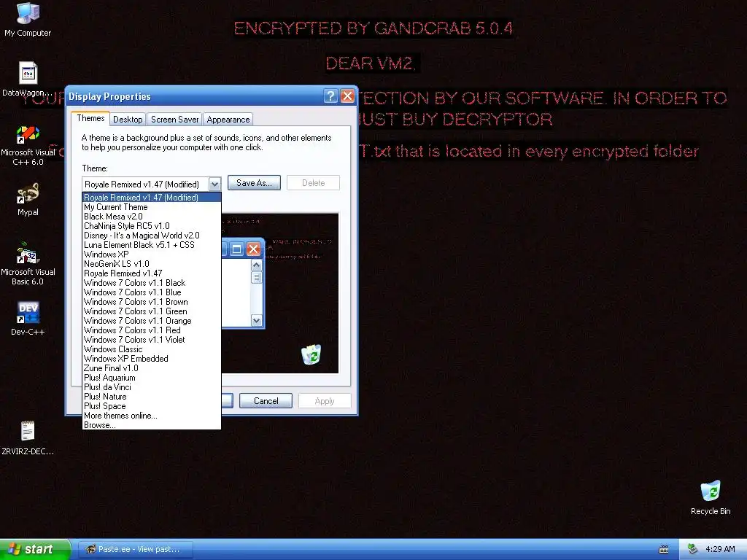This screenshot has height=560, width=747.
Task: Collapse the Theme dropdown arrow
Action: coord(215,184)
